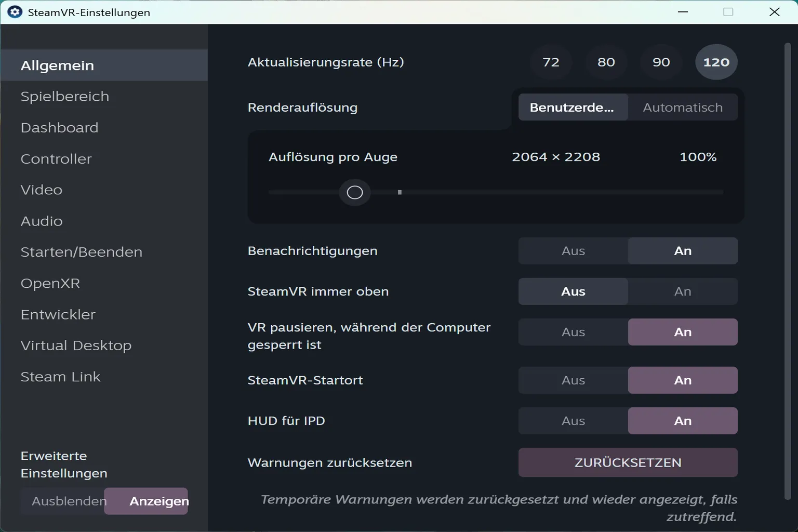Screen dimensions: 798x532
Task: Go to the Controller settings
Action: [x=104, y=159]
